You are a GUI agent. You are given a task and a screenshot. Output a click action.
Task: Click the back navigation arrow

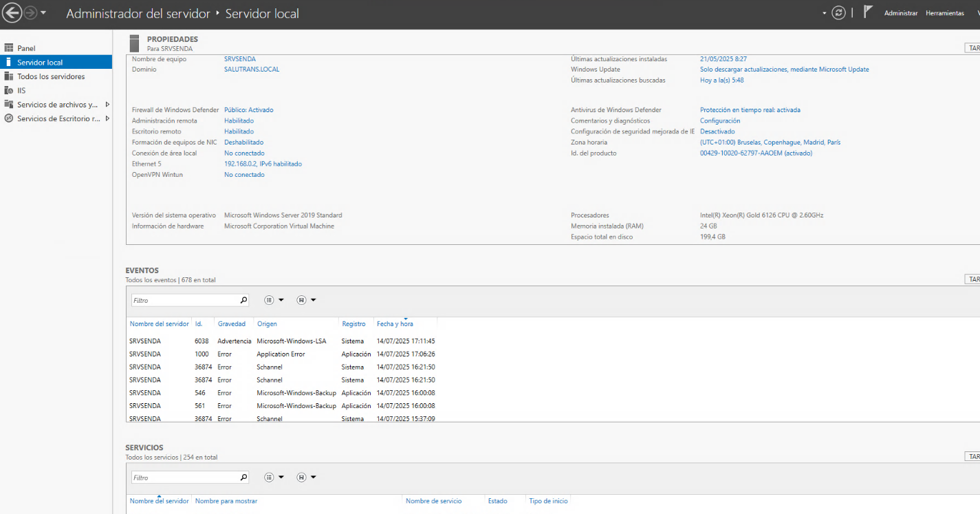point(12,13)
